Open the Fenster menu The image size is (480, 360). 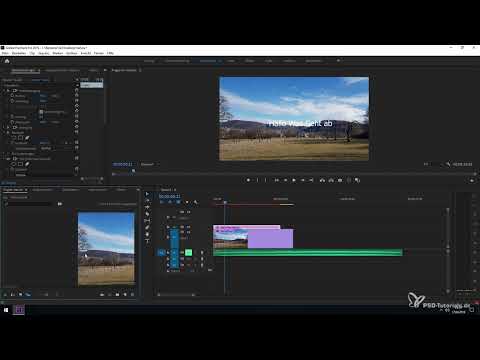point(99,53)
